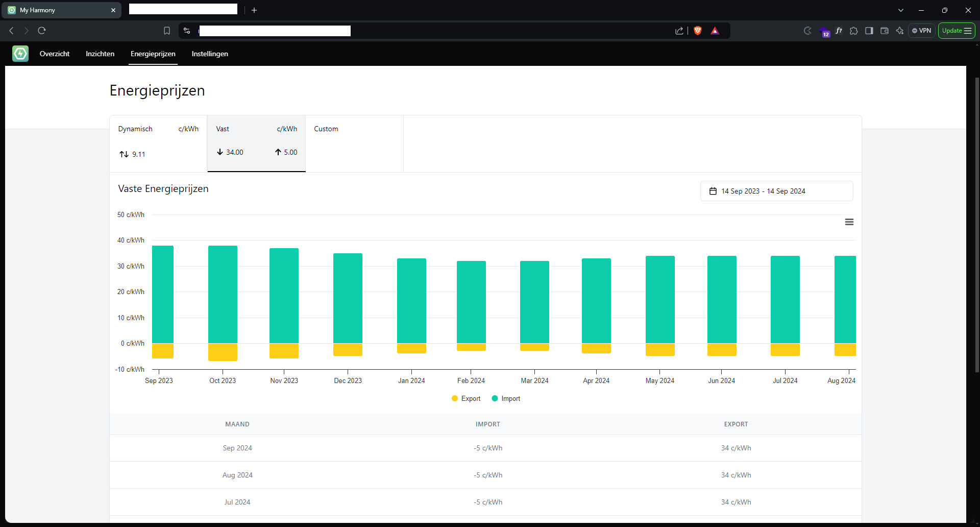
Task: Open the Overzicht page
Action: tap(55, 54)
